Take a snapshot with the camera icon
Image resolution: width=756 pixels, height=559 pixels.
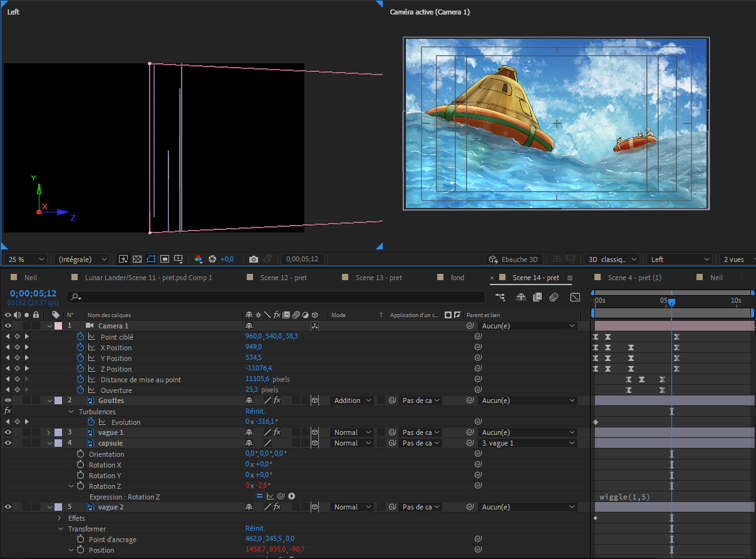pos(253,259)
